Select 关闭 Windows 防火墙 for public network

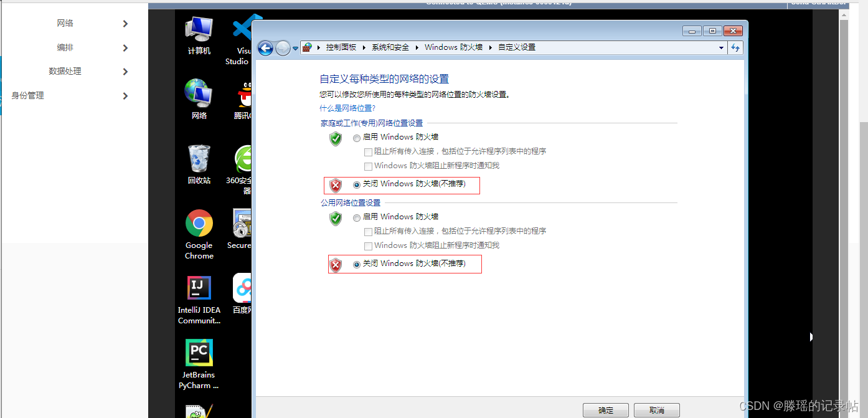coord(357,264)
